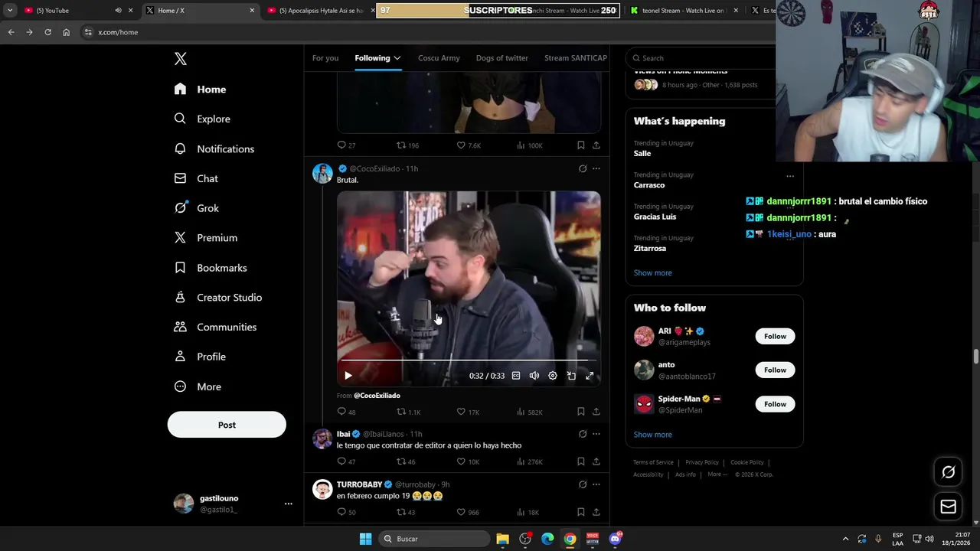Open the More sidebar menu
Image resolution: width=980 pixels, height=551 pixels.
click(x=198, y=386)
